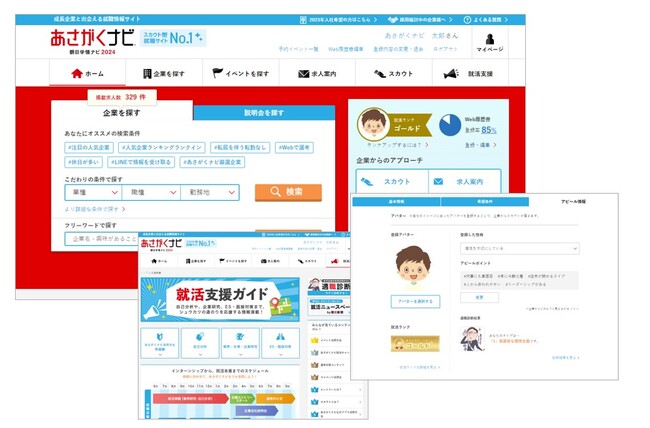Open イベントを探す in the main page nav
Image resolution: width=650 pixels, height=428 pixels.
tap(240, 73)
